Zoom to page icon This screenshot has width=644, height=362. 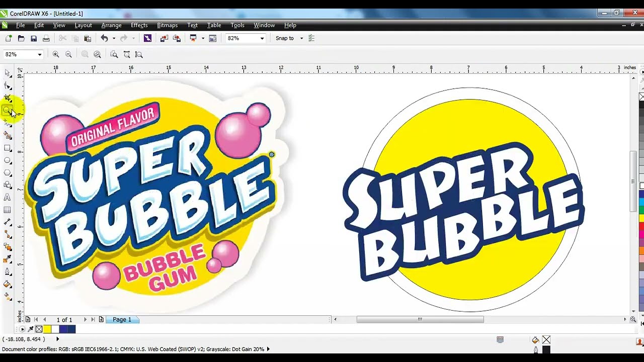coord(114,54)
